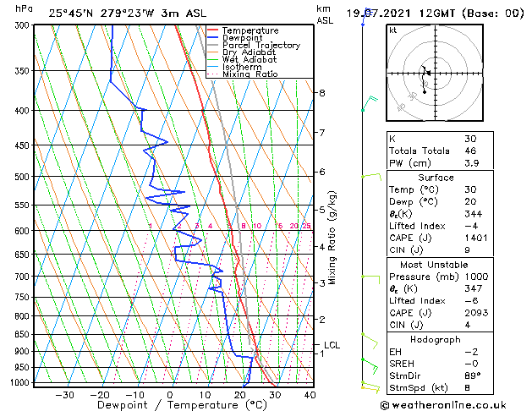Click the K index value 30
532x411 pixels.
coord(470,139)
